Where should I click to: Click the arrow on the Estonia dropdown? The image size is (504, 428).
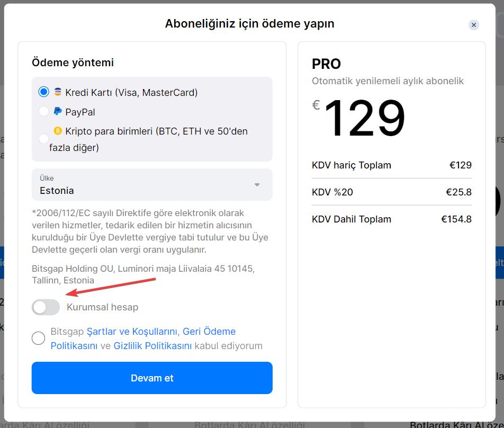point(257,185)
